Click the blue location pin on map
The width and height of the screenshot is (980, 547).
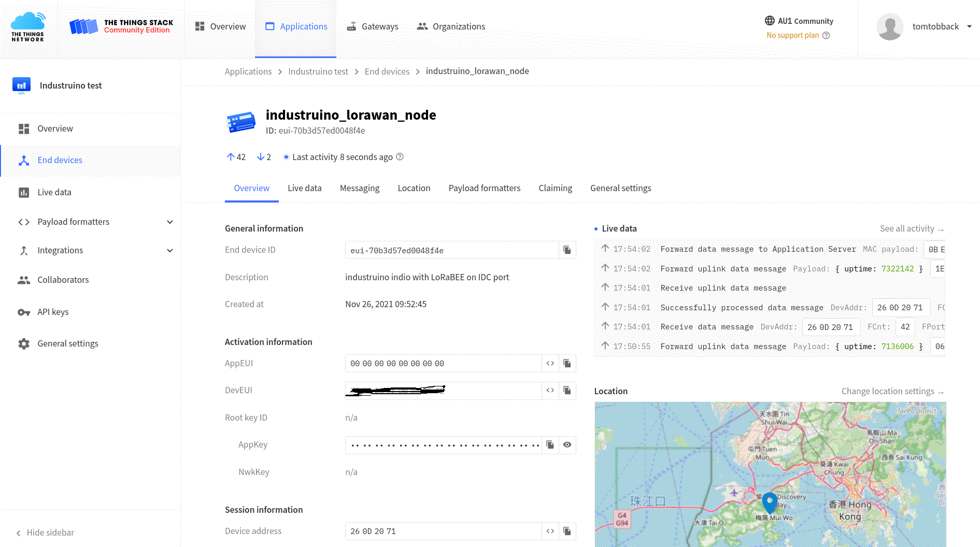[x=770, y=502]
